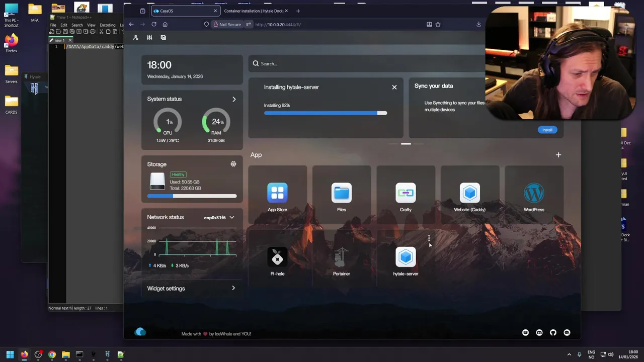Open the enp0s31f6 network interface dropdown
Screen dimensions: 644x362
click(219, 218)
